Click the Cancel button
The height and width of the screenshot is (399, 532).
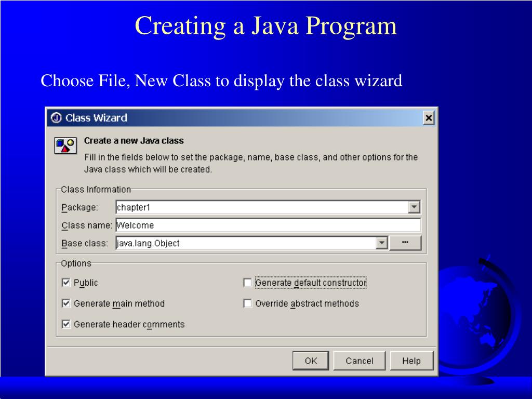(360, 361)
